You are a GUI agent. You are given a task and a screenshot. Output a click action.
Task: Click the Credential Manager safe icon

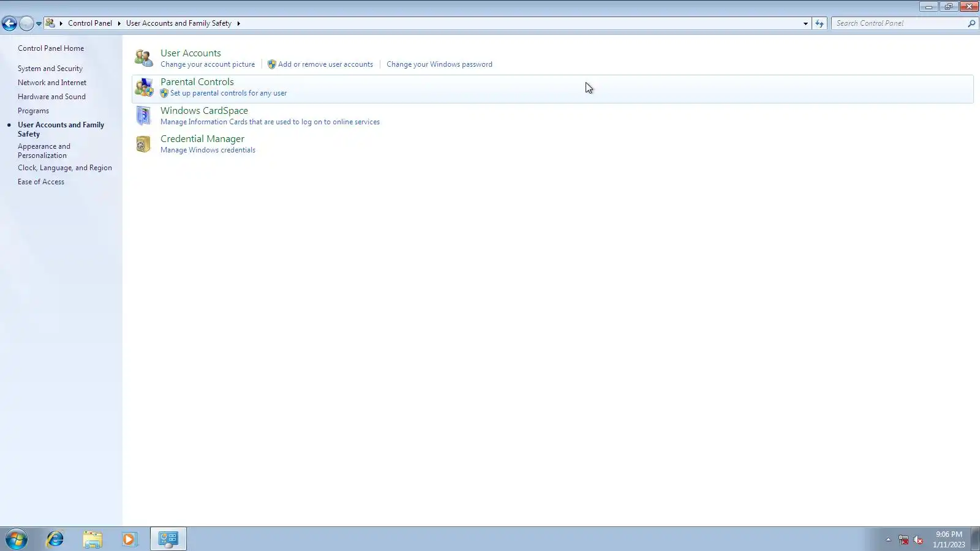(x=143, y=144)
